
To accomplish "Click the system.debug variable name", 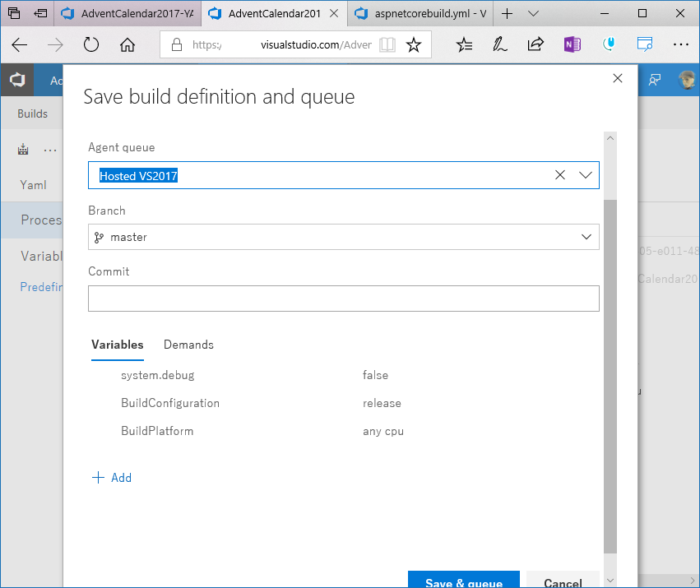I will [158, 375].
